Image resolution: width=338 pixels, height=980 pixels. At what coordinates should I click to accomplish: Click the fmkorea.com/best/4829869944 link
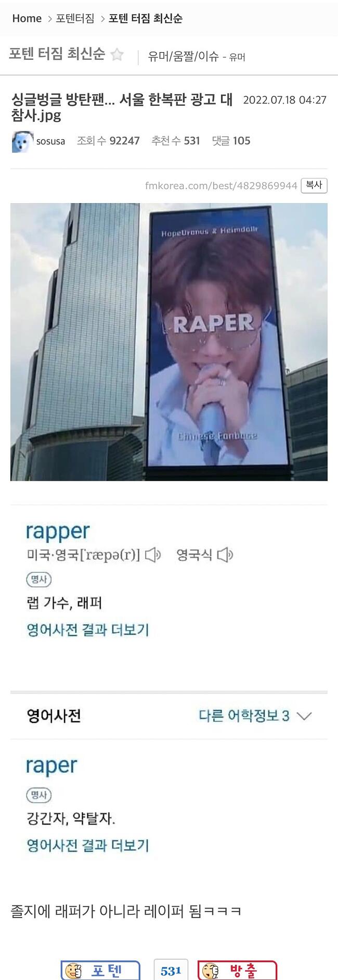pos(221,186)
